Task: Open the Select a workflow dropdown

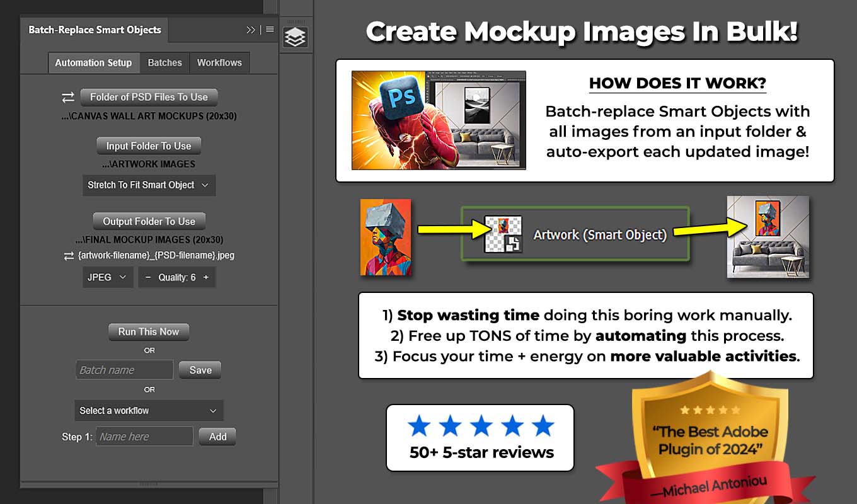Action: pos(149,410)
